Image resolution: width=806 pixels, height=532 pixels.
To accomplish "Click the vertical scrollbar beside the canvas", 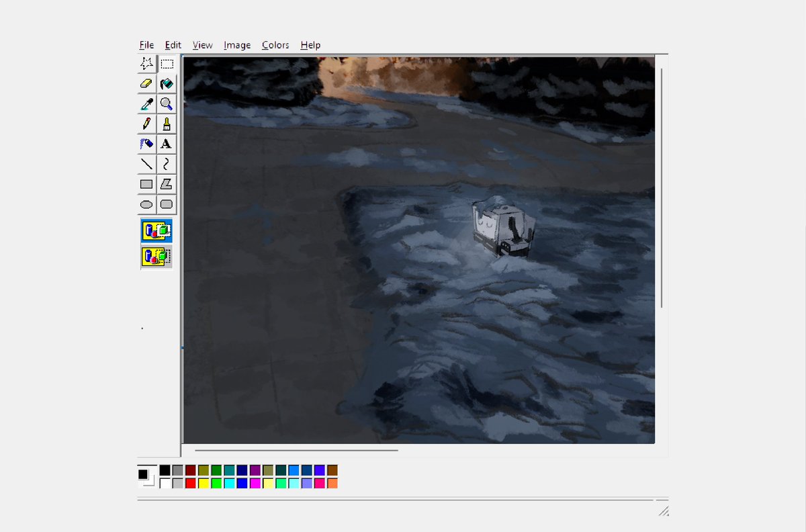I will pos(662,188).
